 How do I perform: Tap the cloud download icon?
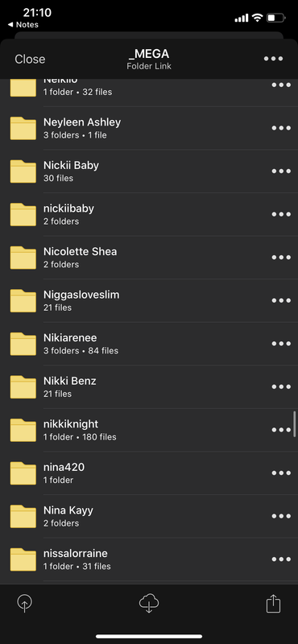point(149,603)
